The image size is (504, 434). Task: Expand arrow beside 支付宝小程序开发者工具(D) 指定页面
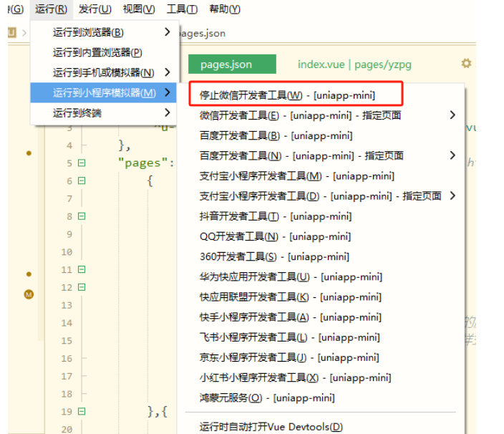tap(452, 196)
